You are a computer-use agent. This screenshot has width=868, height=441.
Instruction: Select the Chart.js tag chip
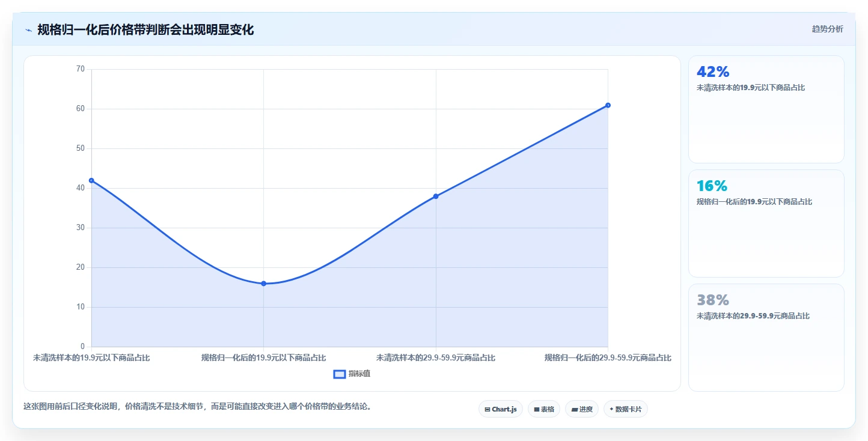(x=501, y=409)
